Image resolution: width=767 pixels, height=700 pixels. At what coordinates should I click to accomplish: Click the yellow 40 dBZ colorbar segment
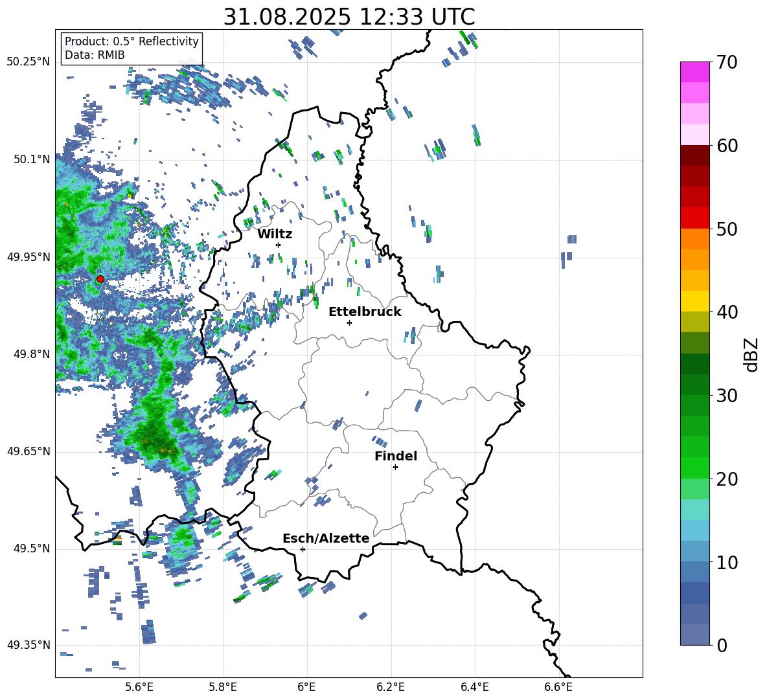coord(694,301)
